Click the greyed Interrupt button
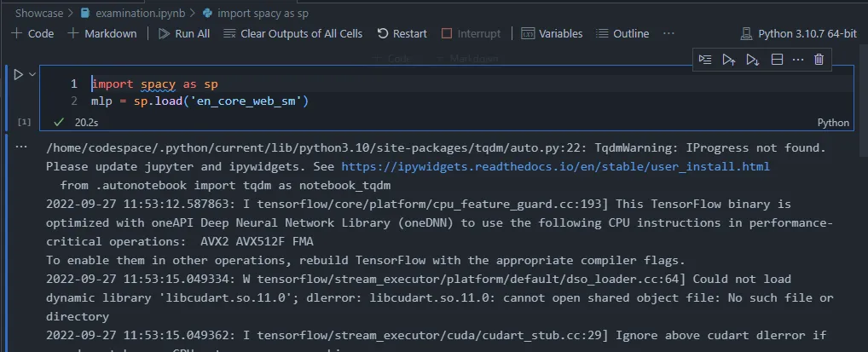The image size is (868, 352). pyautogui.click(x=471, y=34)
